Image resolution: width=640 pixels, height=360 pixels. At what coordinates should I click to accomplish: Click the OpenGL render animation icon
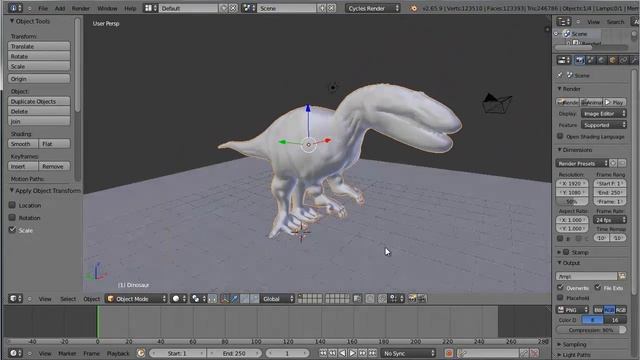[x=422, y=299]
